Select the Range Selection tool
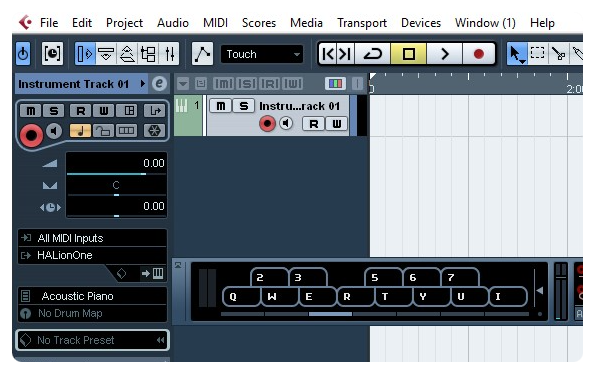This screenshot has height=374, width=595. [537, 54]
